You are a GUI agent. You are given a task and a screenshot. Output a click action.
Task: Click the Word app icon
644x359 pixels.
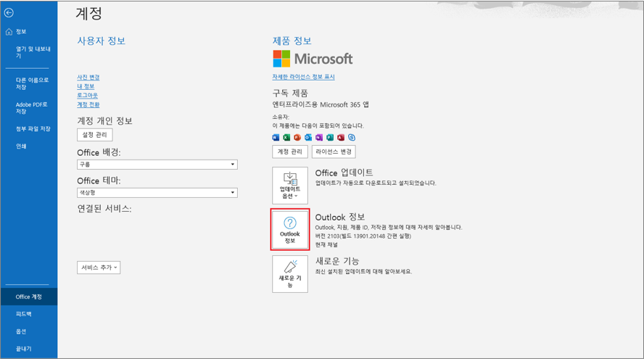[x=276, y=137]
